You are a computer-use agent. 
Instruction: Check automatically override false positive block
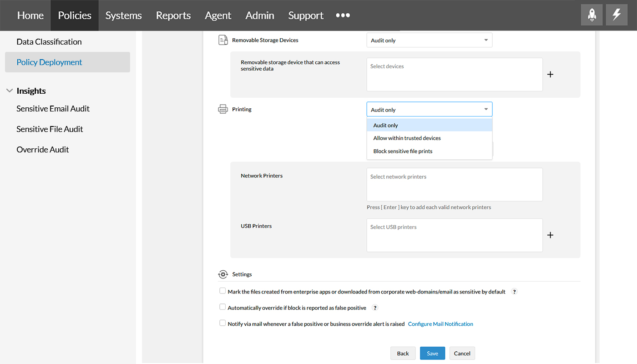click(222, 308)
